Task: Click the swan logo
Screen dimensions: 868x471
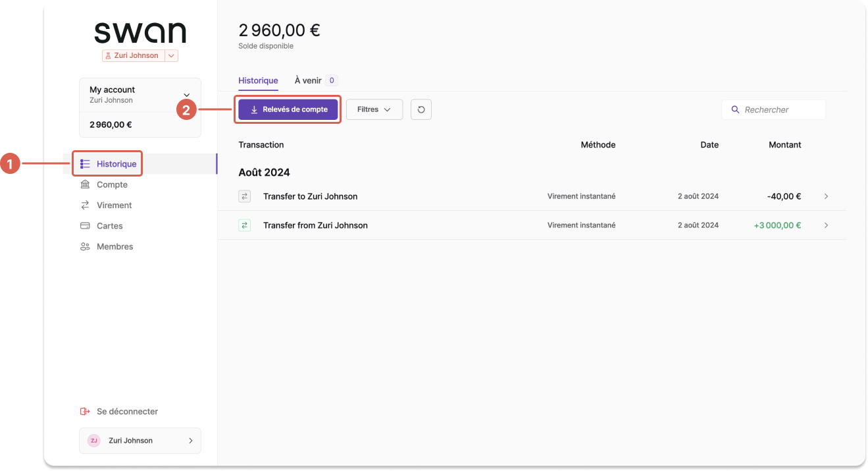Action: coord(140,33)
